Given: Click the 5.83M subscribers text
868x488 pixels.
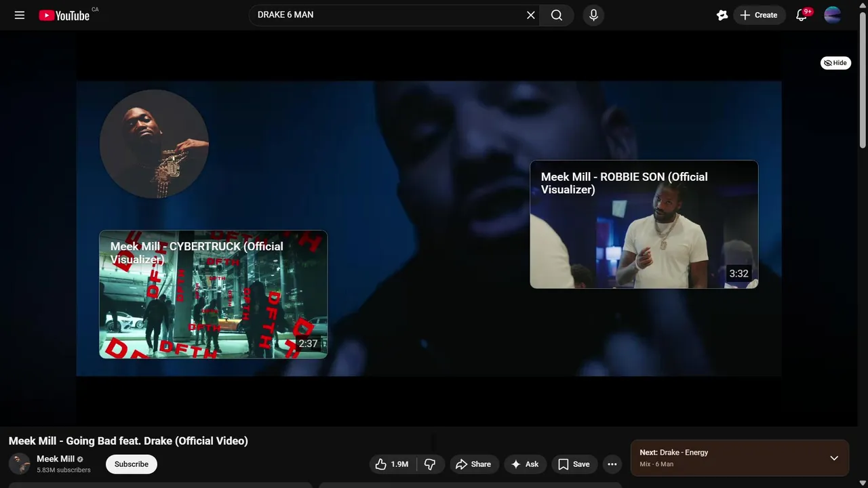Looking at the screenshot, I should coord(64,470).
